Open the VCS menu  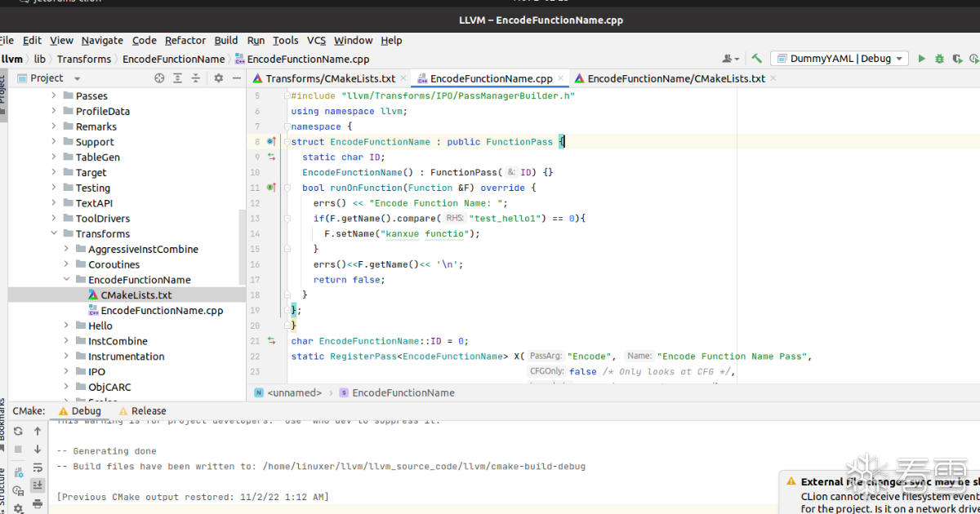[x=316, y=40]
